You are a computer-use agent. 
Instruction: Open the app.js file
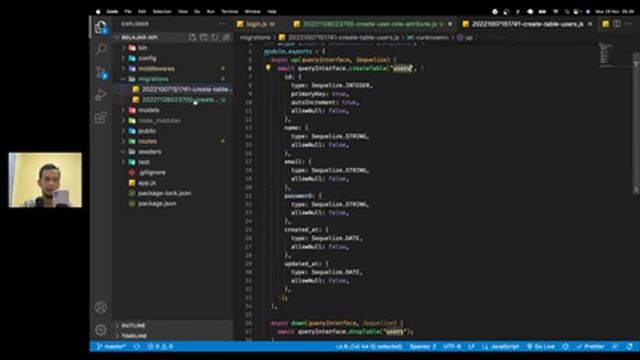(173, 183)
